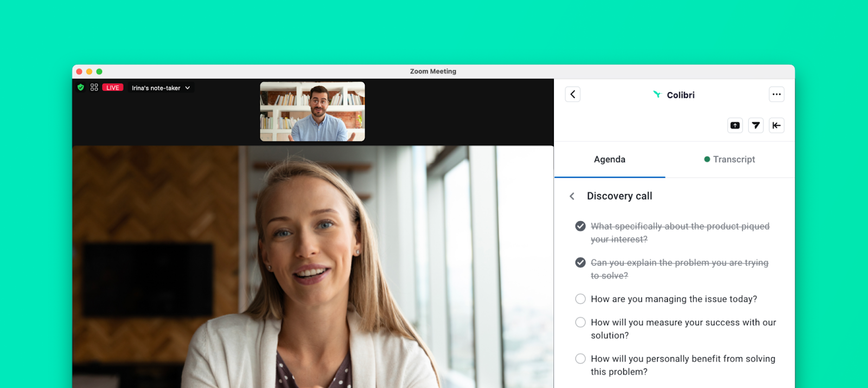The height and width of the screenshot is (388, 868).
Task: Open the three-dot more options menu
Action: (777, 94)
